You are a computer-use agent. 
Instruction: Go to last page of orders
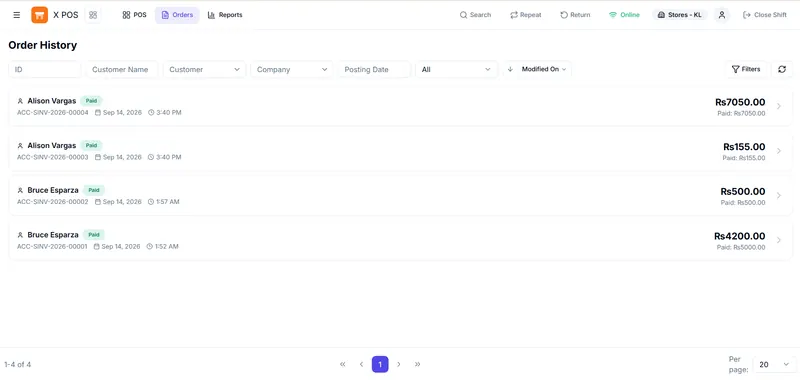(x=417, y=364)
